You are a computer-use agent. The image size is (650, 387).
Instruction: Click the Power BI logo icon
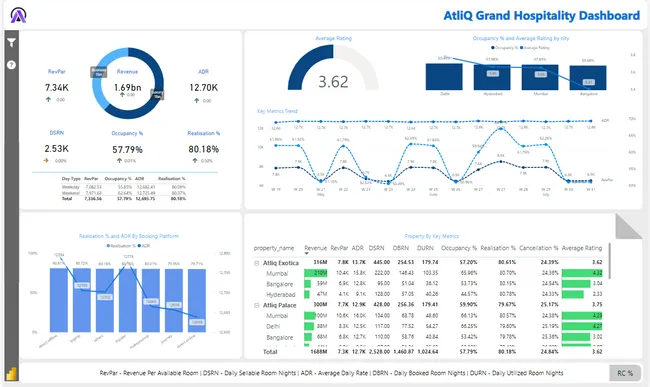point(11,373)
